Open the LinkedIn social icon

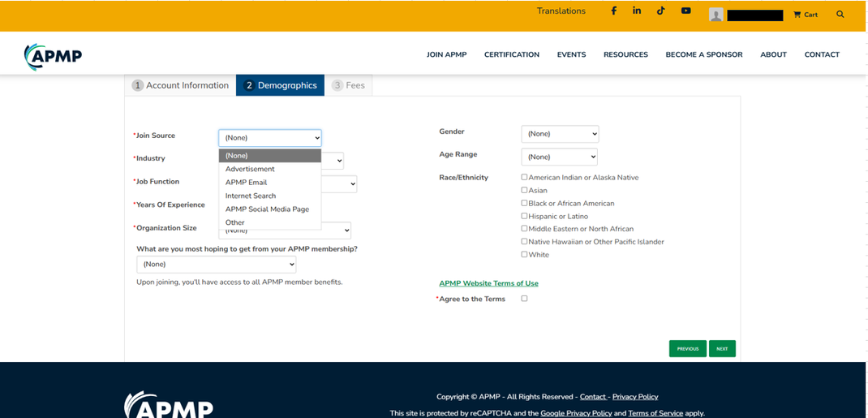click(637, 11)
